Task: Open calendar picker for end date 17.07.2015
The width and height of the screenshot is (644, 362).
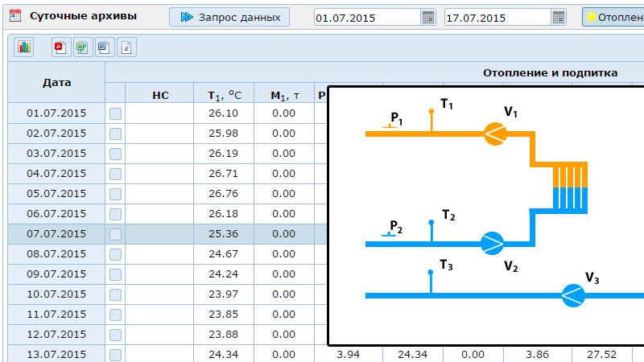Action: click(559, 18)
